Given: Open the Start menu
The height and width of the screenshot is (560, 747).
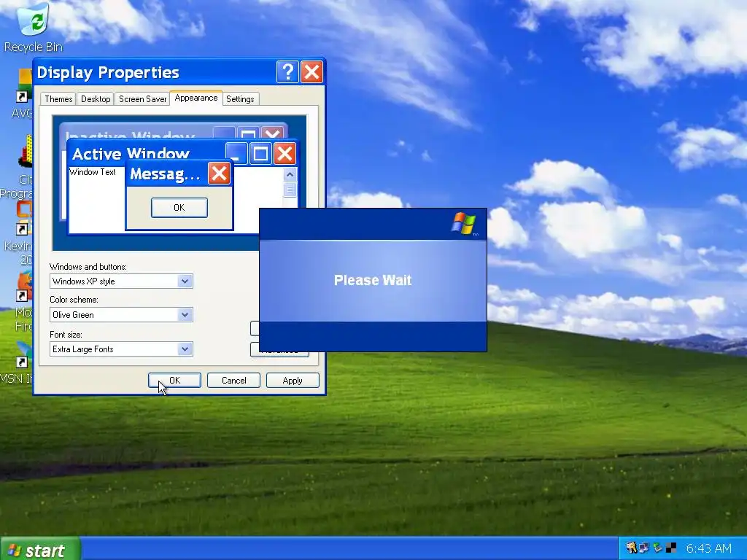Looking at the screenshot, I should coord(40,550).
